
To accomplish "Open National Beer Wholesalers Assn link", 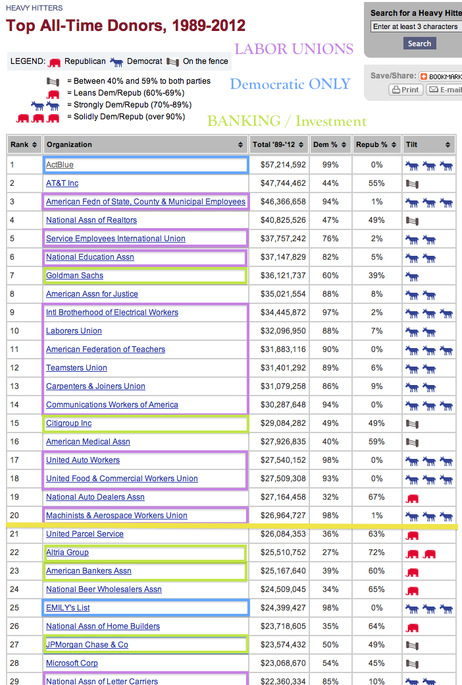I will click(104, 589).
